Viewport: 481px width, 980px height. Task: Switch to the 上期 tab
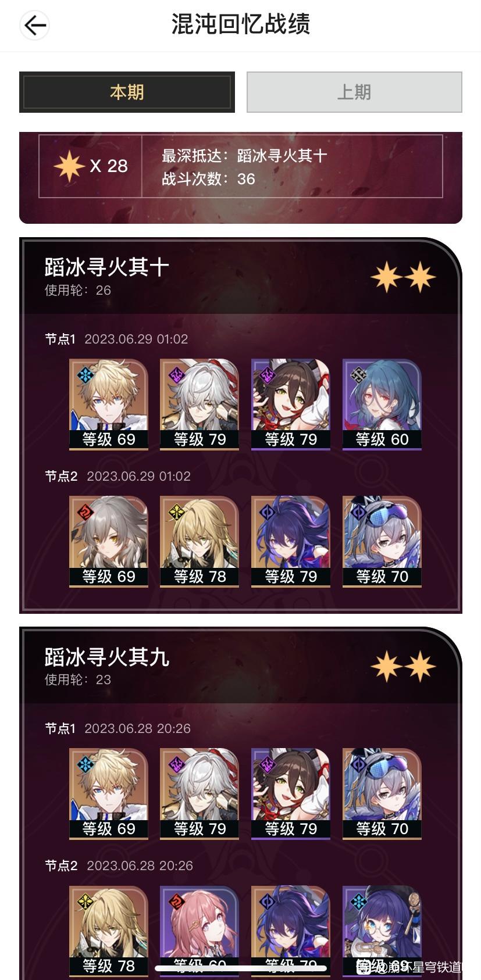354,92
